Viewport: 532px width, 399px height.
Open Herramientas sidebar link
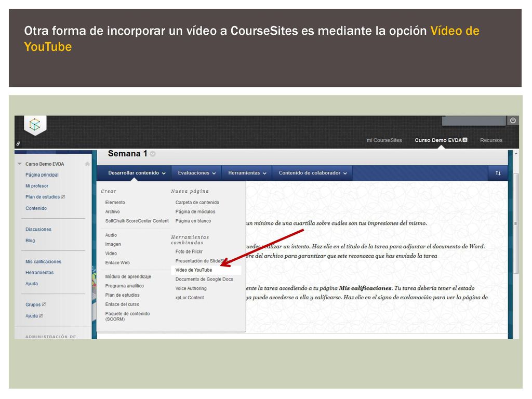tap(39, 272)
